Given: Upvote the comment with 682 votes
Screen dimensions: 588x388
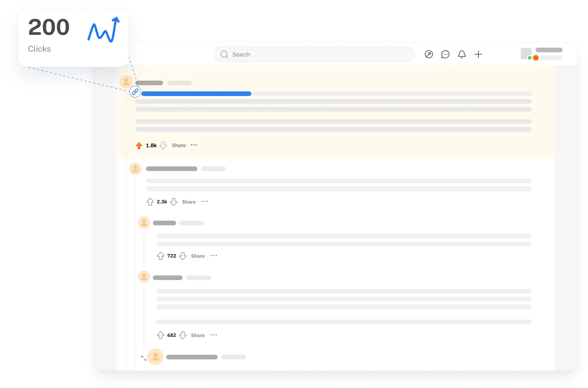Looking at the screenshot, I should [x=161, y=335].
